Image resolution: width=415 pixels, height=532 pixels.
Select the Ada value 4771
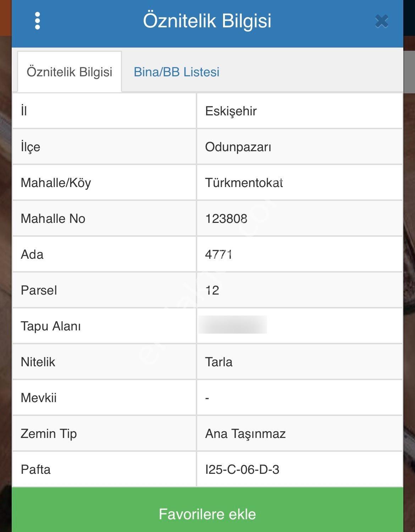pos(218,254)
